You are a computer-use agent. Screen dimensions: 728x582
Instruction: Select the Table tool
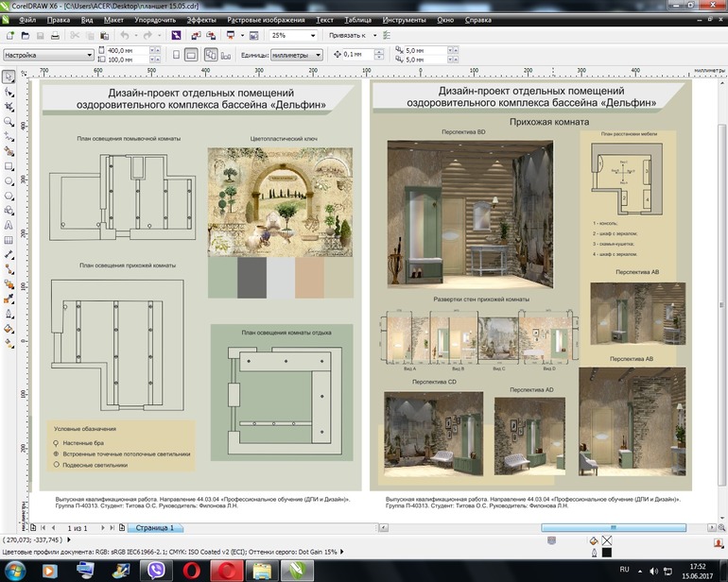(9, 240)
